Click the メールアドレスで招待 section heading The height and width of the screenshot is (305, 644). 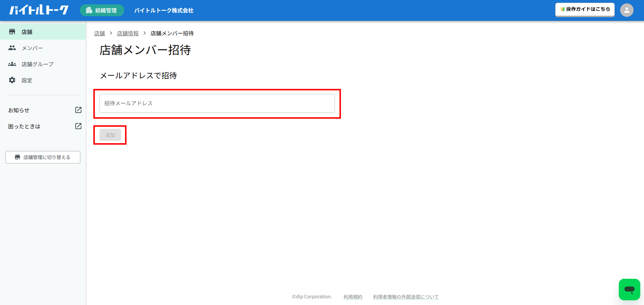point(138,75)
